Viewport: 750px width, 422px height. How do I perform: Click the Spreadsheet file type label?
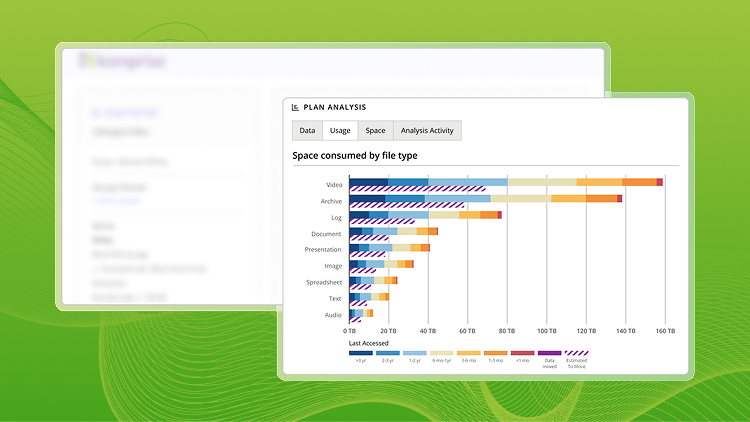point(324,282)
